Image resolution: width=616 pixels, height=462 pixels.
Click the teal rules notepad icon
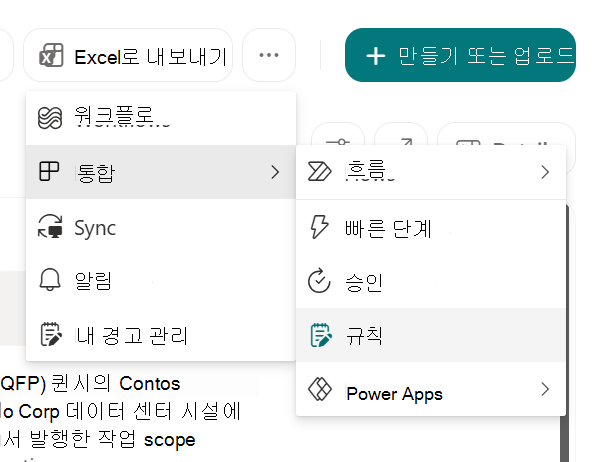pyautogui.click(x=321, y=335)
